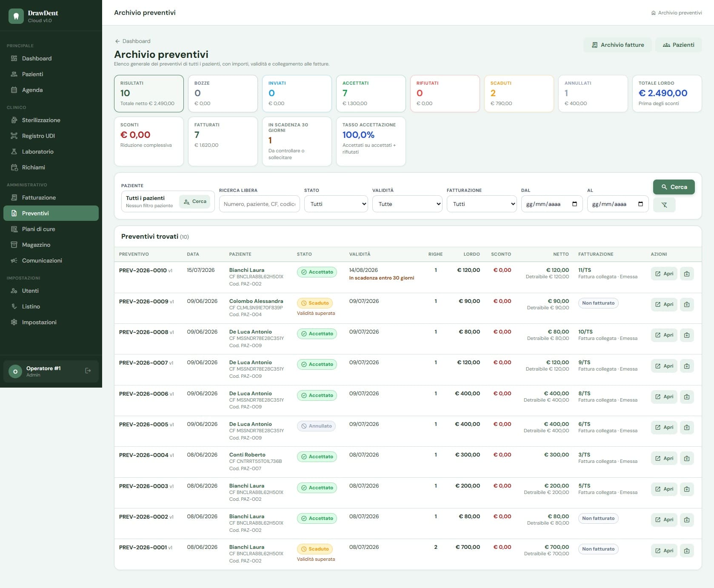Image resolution: width=714 pixels, height=588 pixels.
Task: Clear filters with the crossed-filter icon button
Action: [x=664, y=205]
